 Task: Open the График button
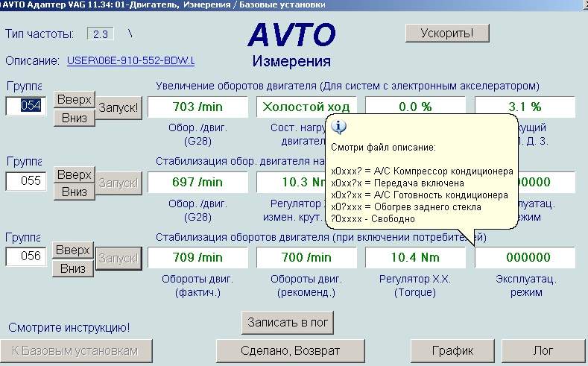452,351
